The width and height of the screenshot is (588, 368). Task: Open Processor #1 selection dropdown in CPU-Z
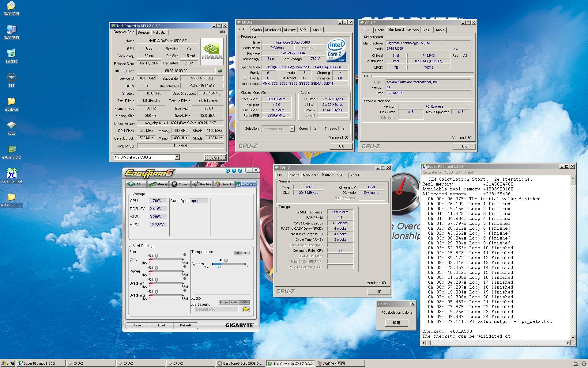(x=292, y=129)
